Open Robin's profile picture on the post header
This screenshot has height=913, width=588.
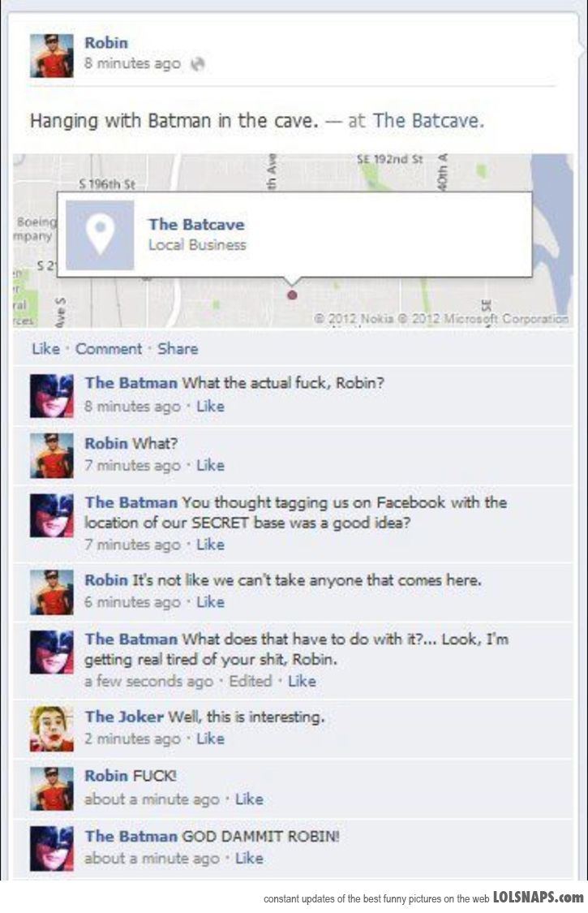(52, 55)
